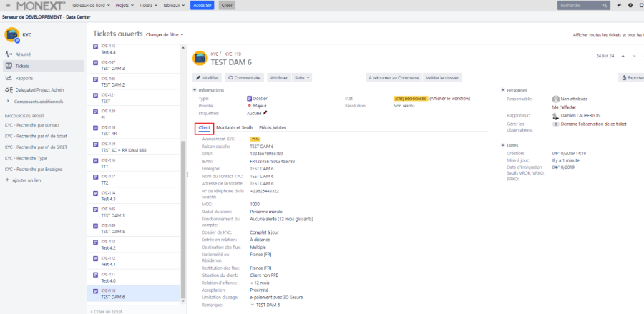644x314 pixels.
Task: Switch to the Pièces jointes tab
Action: click(x=272, y=127)
